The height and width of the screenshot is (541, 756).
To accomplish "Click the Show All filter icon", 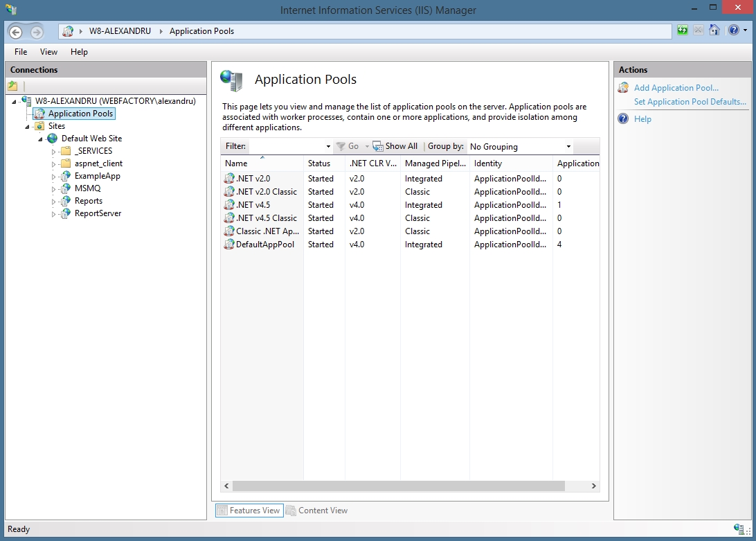I will click(x=378, y=146).
